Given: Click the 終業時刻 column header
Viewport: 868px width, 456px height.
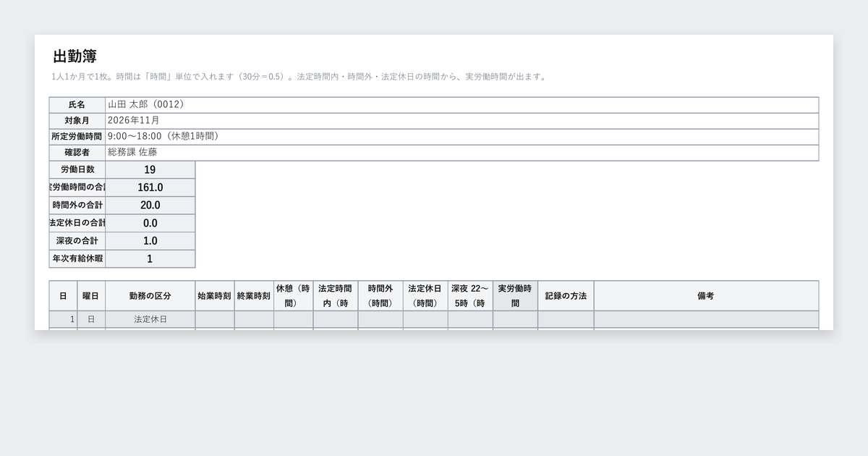Looking at the screenshot, I should 254,296.
